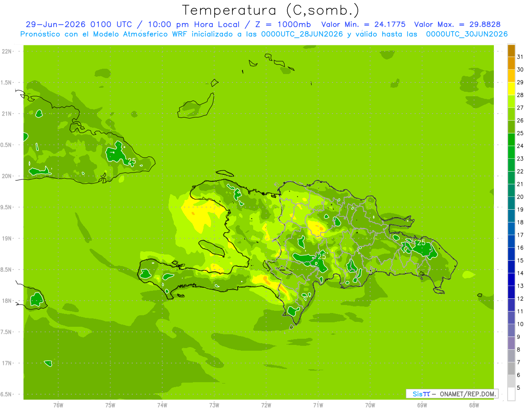Viewport: 532px width, 411px height.
Task: Pick the teal swatch between 19 and 20
Action: [x=511, y=203]
